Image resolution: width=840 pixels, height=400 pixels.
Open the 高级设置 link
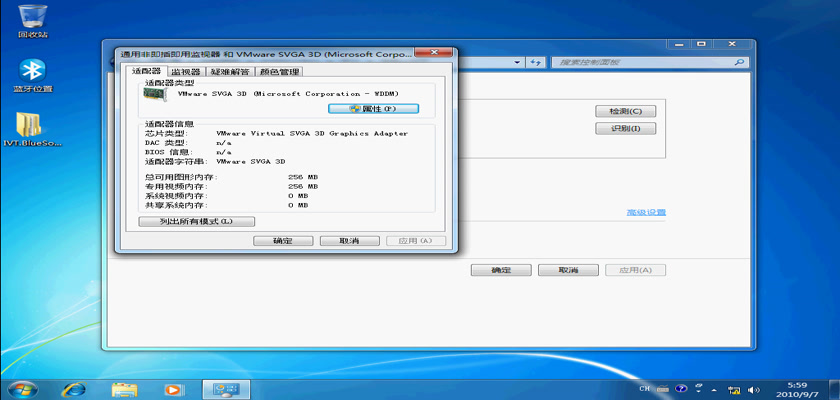[645, 212]
